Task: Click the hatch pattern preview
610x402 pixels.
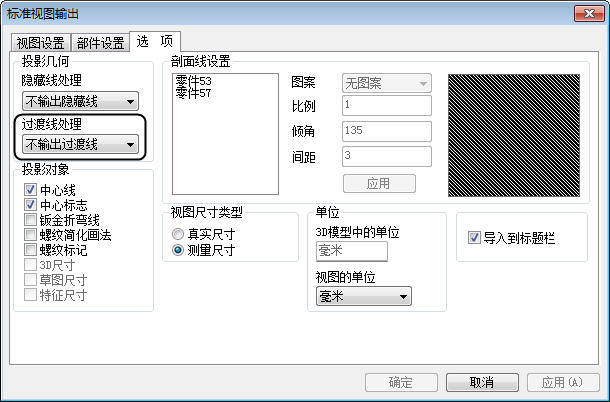Action: (514, 135)
